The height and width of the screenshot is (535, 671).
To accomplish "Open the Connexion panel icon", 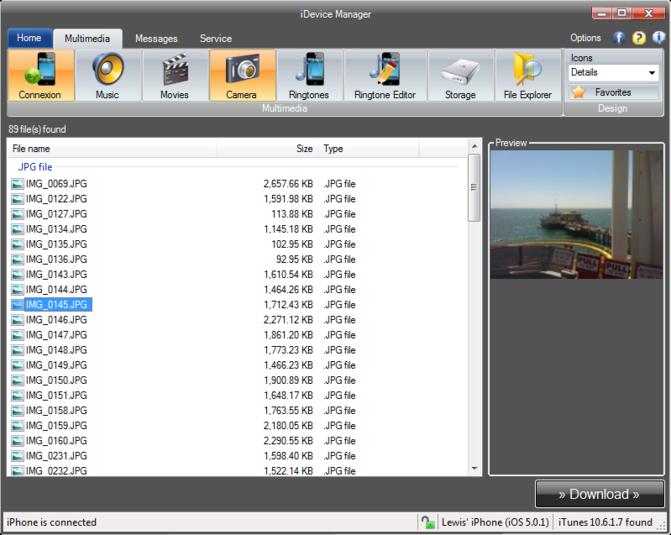I will coord(41,75).
